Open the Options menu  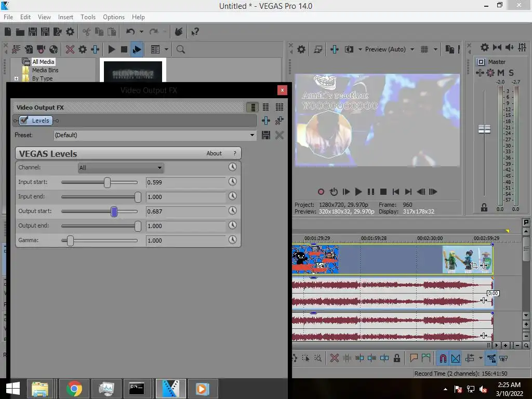click(x=114, y=17)
